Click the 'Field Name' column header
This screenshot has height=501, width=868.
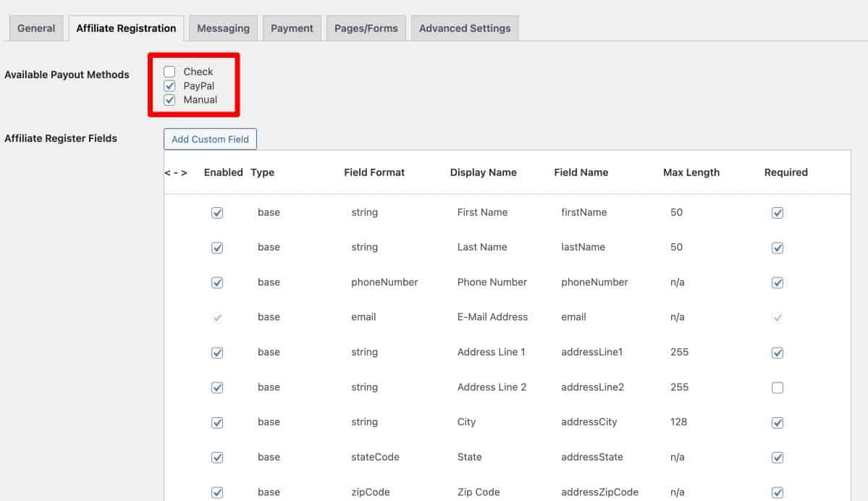tap(581, 172)
